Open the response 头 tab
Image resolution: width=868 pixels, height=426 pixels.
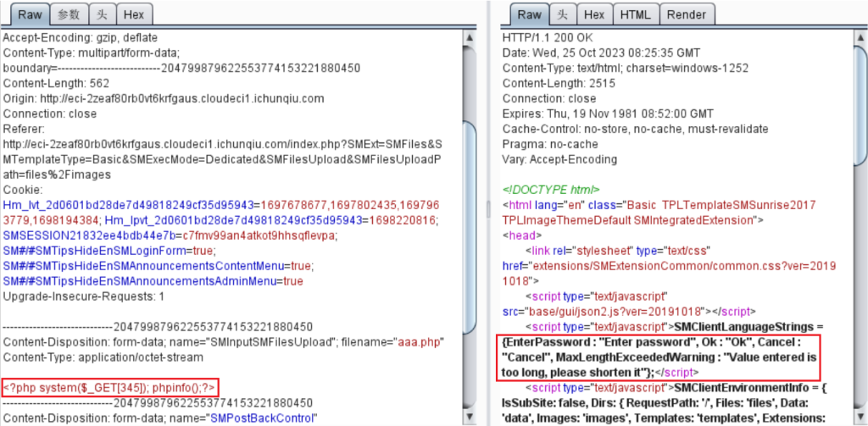(563, 14)
